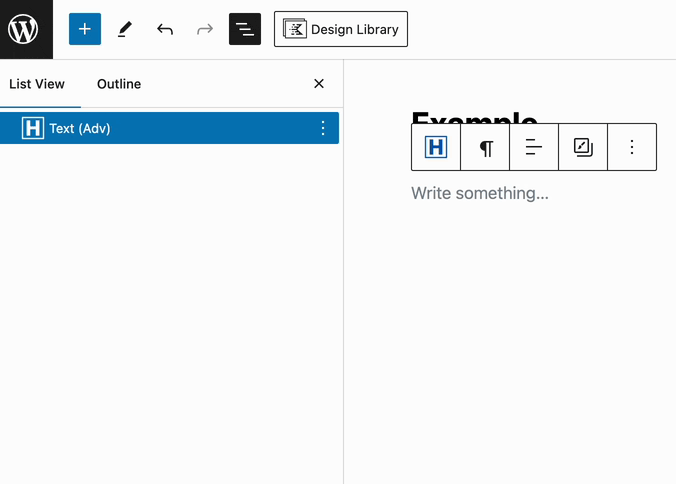Open options for Text (Adv) in list
Screen dimensions: 677x484
322,128
